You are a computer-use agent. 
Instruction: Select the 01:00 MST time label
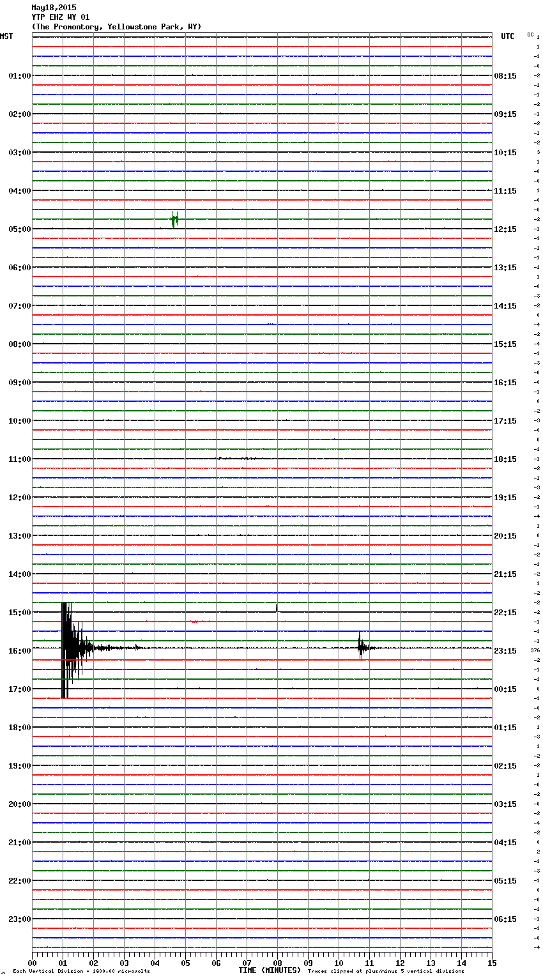click(19, 76)
